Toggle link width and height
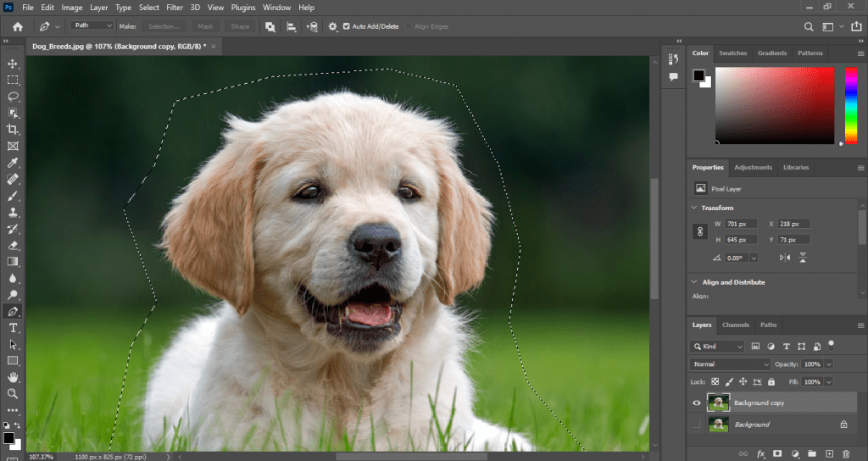The height and width of the screenshot is (461, 868). [700, 231]
